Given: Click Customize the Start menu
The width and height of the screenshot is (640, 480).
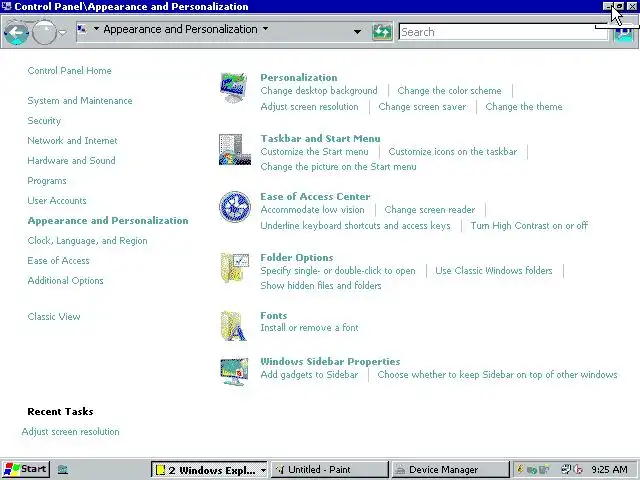Looking at the screenshot, I should coord(314,151).
